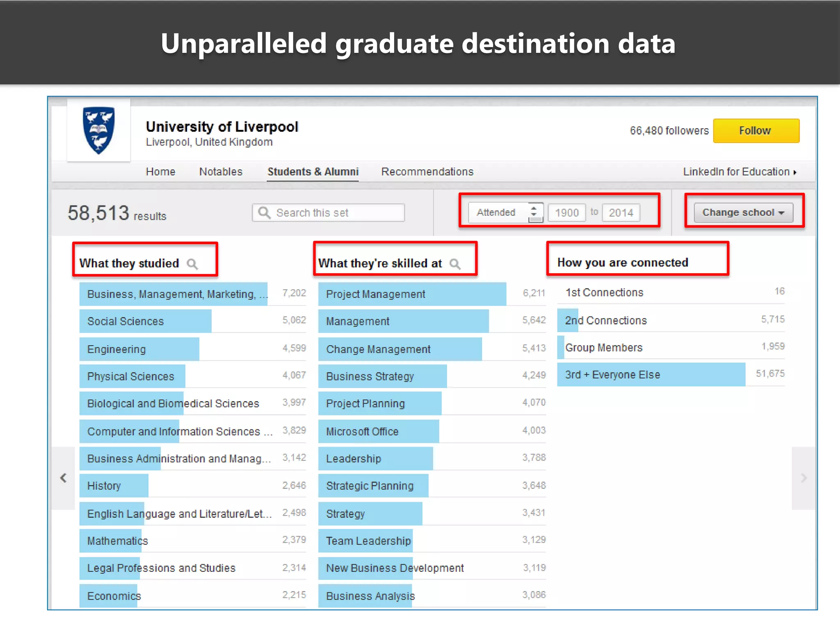This screenshot has width=840, height=630.
Task: Filter by 2nd Connections
Action: (671, 320)
